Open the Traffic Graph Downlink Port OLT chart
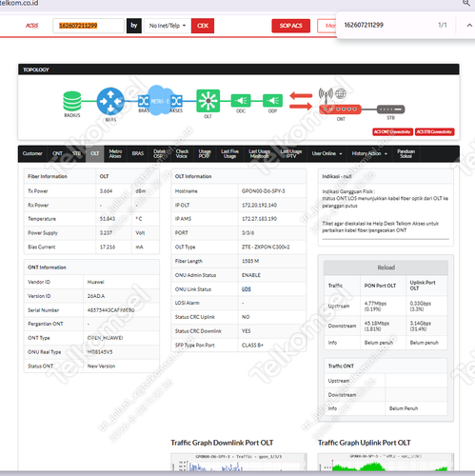475x476 pixels. click(239, 462)
